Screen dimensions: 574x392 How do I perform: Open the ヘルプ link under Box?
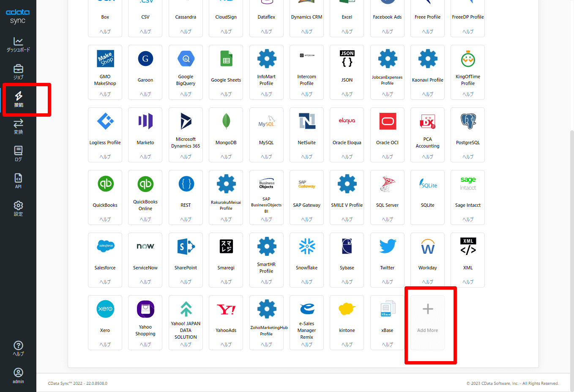pyautogui.click(x=105, y=32)
